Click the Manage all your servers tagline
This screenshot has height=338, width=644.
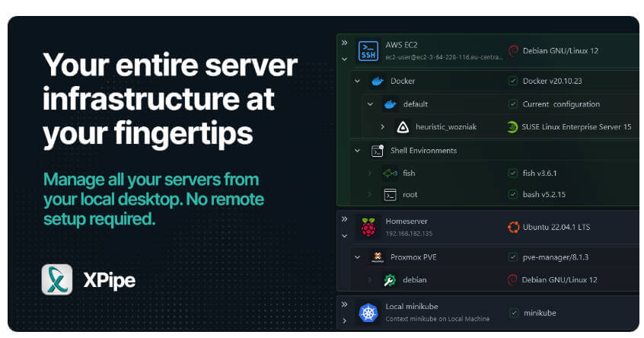coord(154,199)
